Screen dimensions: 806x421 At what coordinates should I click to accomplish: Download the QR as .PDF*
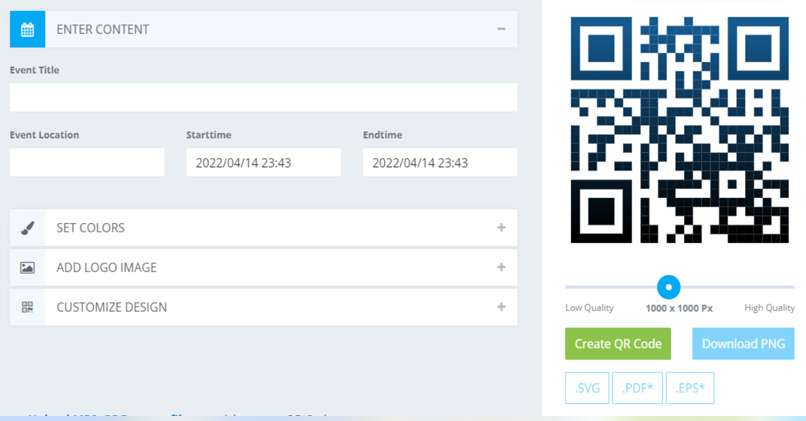[637, 388]
